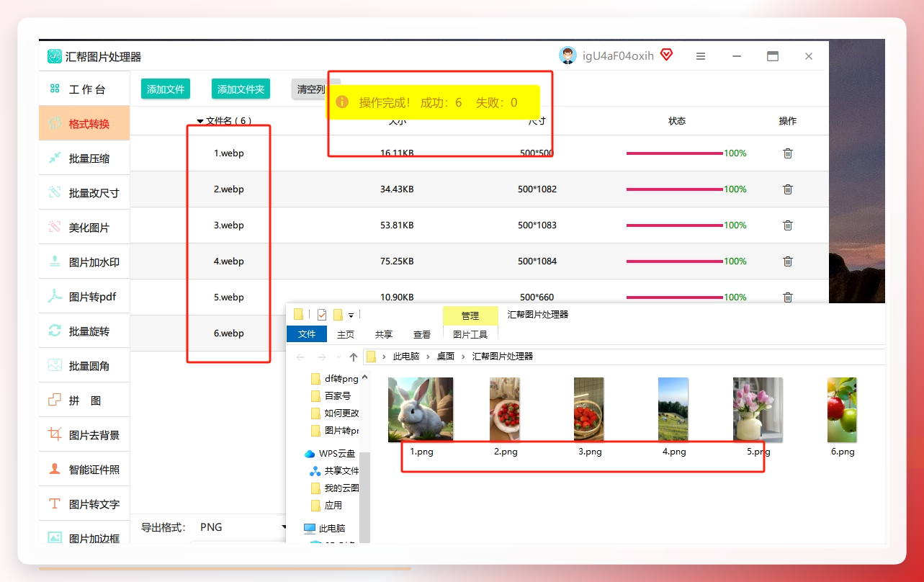Click the 6.webp file name
924x582 pixels.
(x=229, y=333)
